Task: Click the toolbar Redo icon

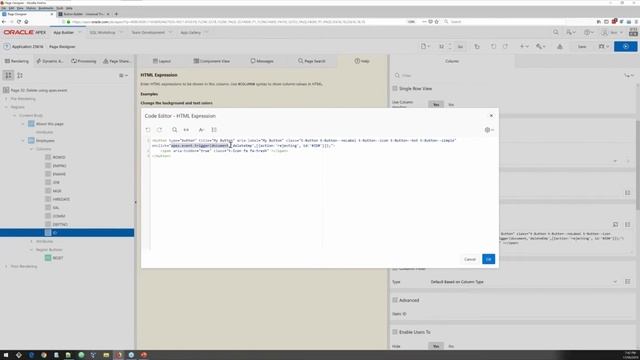Action: click(x=505, y=47)
